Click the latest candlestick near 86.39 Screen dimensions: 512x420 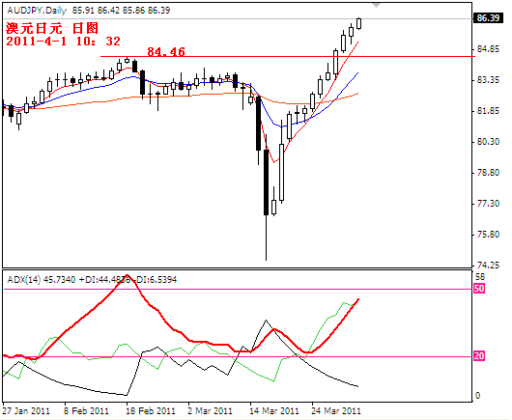coord(358,23)
